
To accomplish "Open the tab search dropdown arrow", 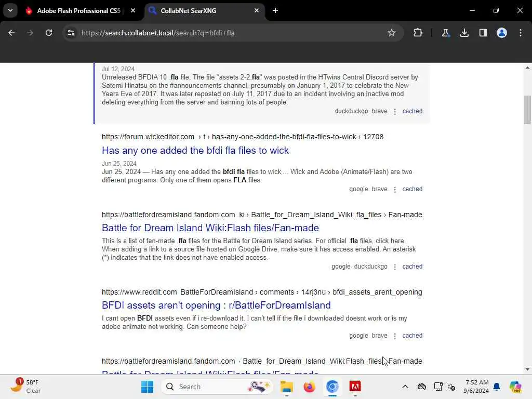I will (10, 10).
